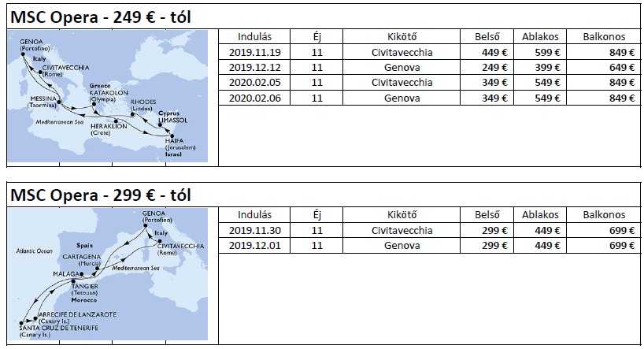Click the 11 nights cell for 2019.12.12

point(316,68)
